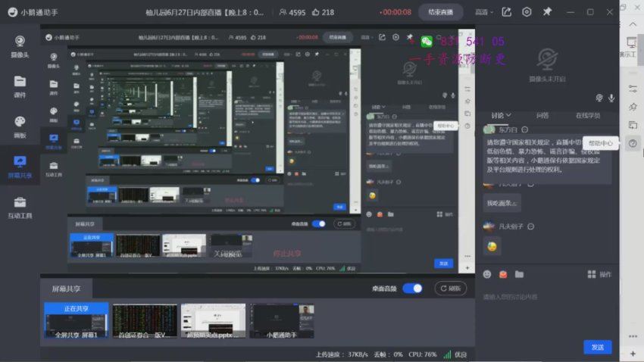
Task: Click the share/export icon in the top bar
Action: (x=506, y=12)
